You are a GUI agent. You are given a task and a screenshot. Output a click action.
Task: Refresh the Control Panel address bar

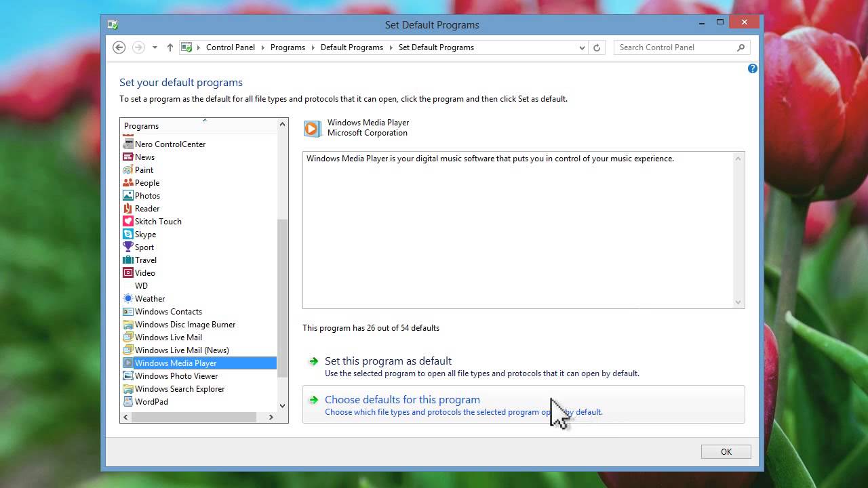[597, 47]
